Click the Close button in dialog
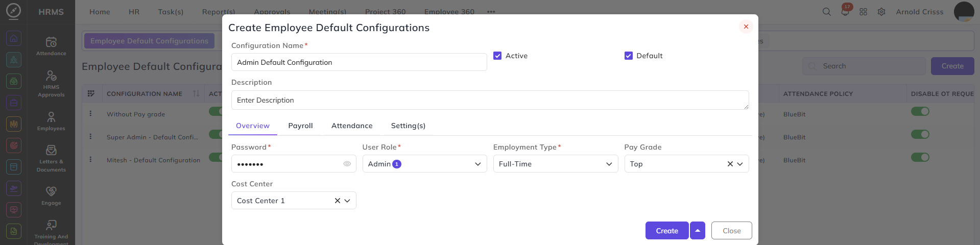 coord(732,231)
